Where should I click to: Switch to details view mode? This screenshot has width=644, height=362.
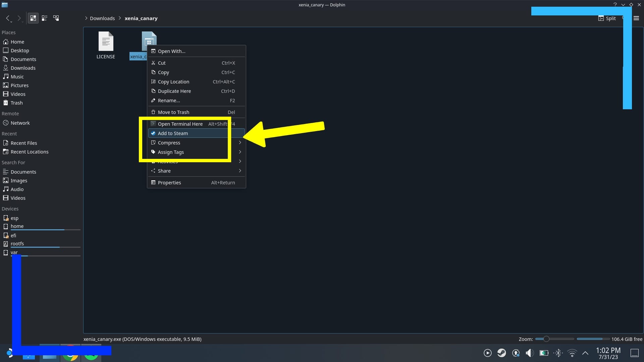[44, 18]
